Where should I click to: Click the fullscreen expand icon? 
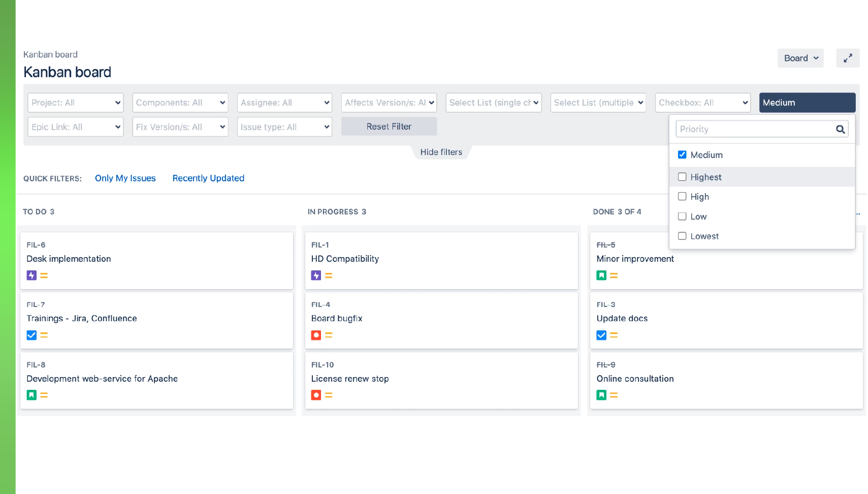click(847, 58)
